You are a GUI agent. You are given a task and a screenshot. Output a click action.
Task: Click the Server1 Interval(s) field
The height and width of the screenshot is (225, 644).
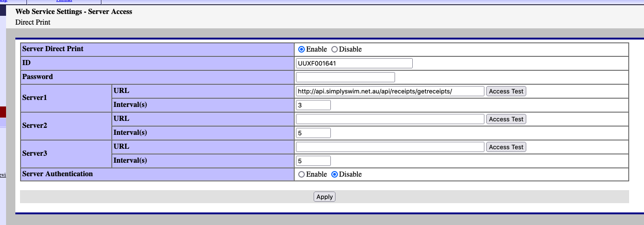click(313, 105)
